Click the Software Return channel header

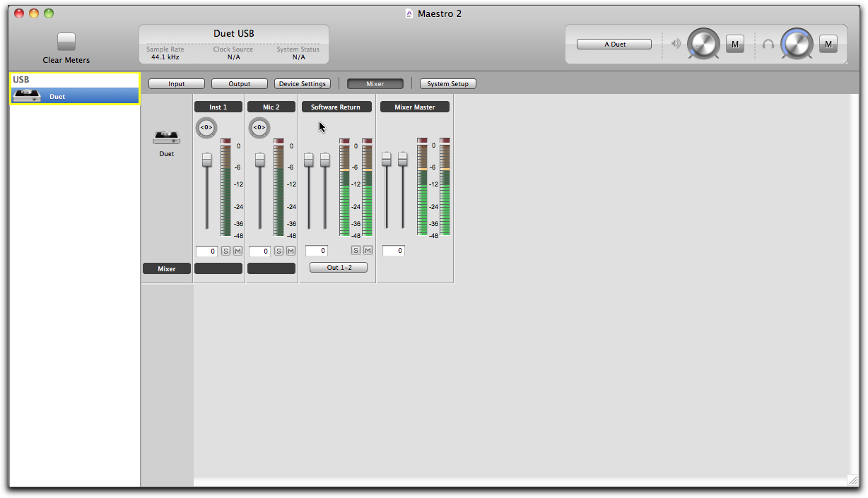(336, 107)
